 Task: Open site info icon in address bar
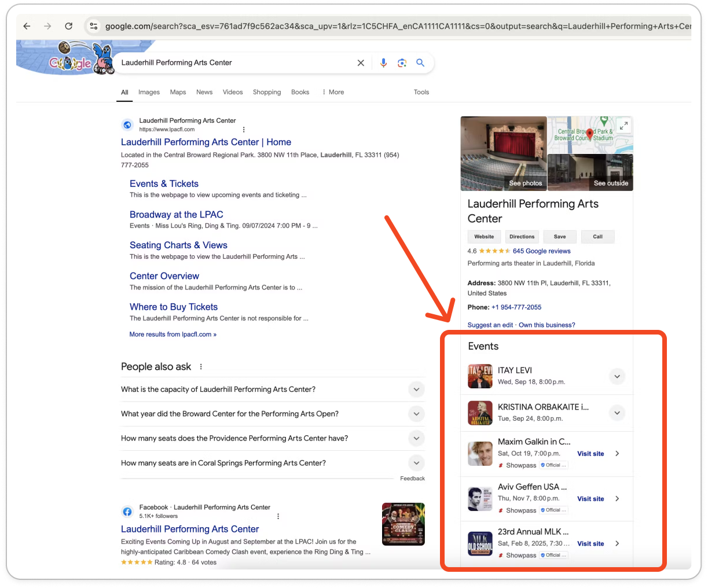point(93,26)
